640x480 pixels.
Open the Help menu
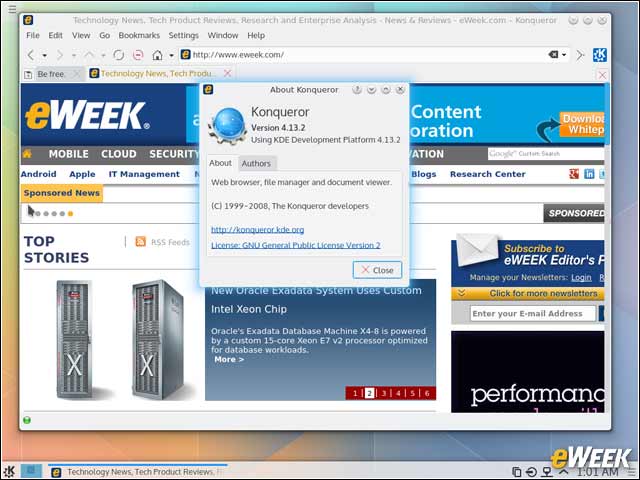pos(256,36)
